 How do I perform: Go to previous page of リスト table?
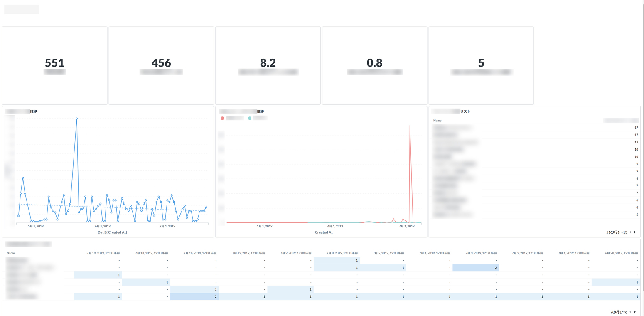tap(630, 232)
